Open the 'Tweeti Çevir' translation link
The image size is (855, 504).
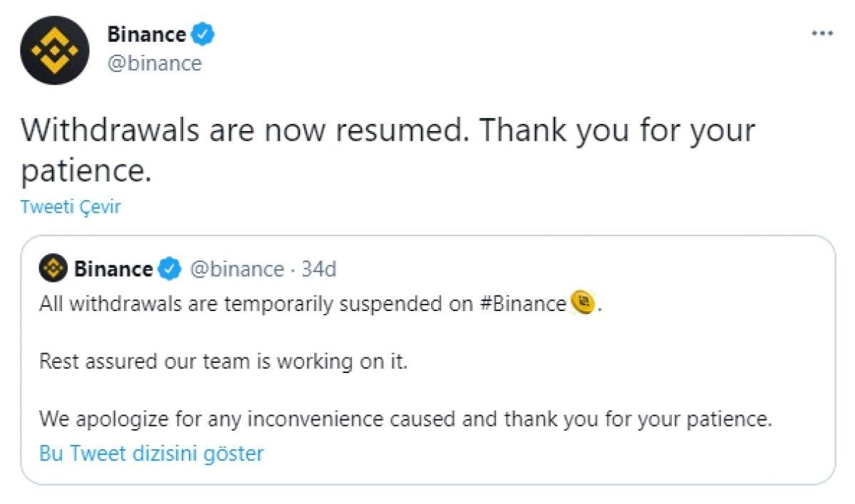coord(71,206)
